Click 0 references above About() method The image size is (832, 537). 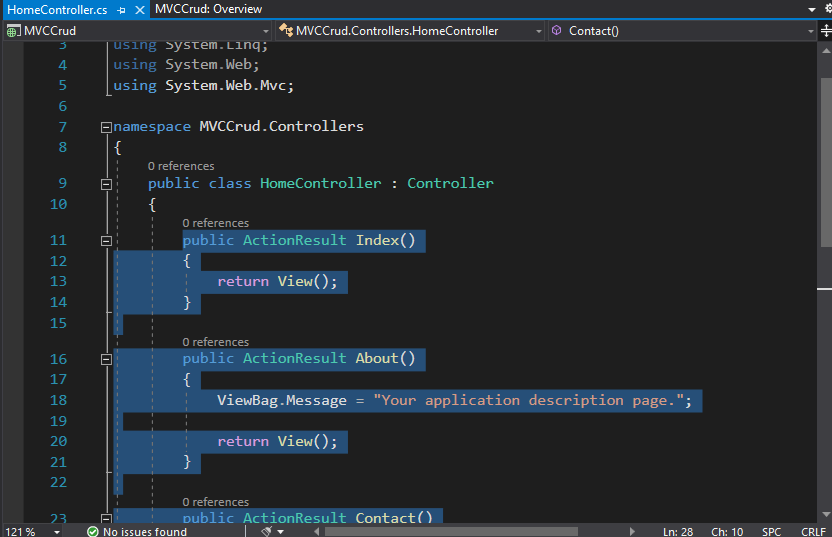pyautogui.click(x=215, y=342)
